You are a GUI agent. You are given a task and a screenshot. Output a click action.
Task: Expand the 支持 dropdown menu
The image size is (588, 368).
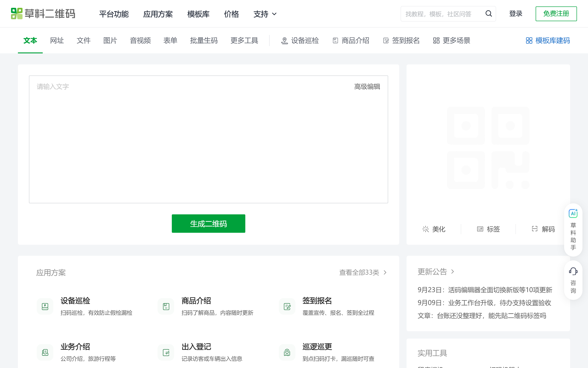(265, 14)
